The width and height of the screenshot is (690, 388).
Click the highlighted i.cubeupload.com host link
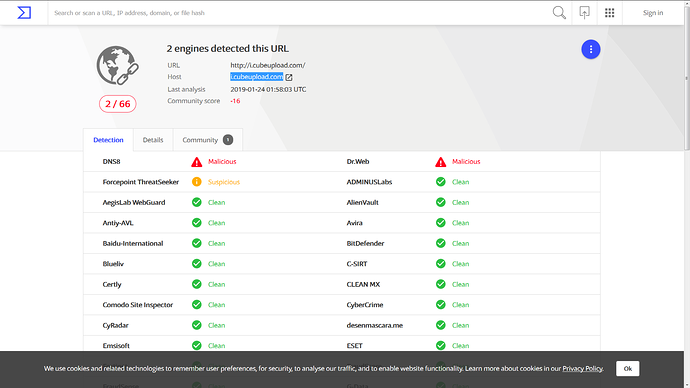pyautogui.click(x=257, y=77)
